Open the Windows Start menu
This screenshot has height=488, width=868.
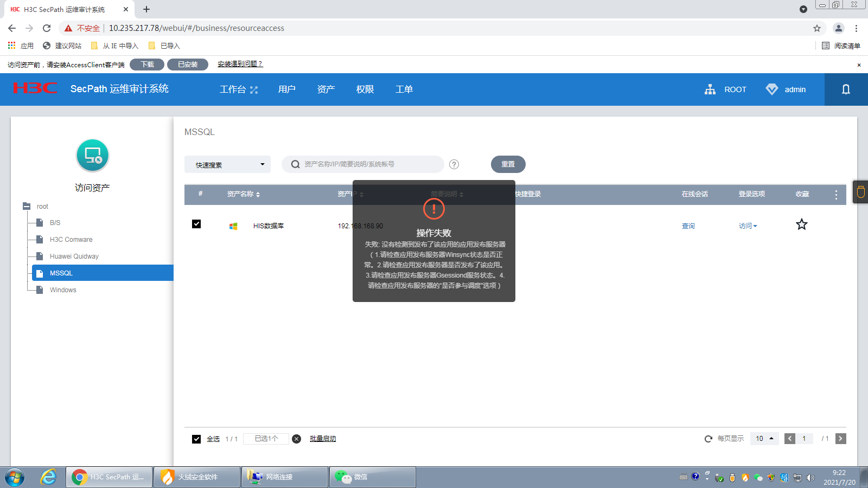pyautogui.click(x=15, y=477)
